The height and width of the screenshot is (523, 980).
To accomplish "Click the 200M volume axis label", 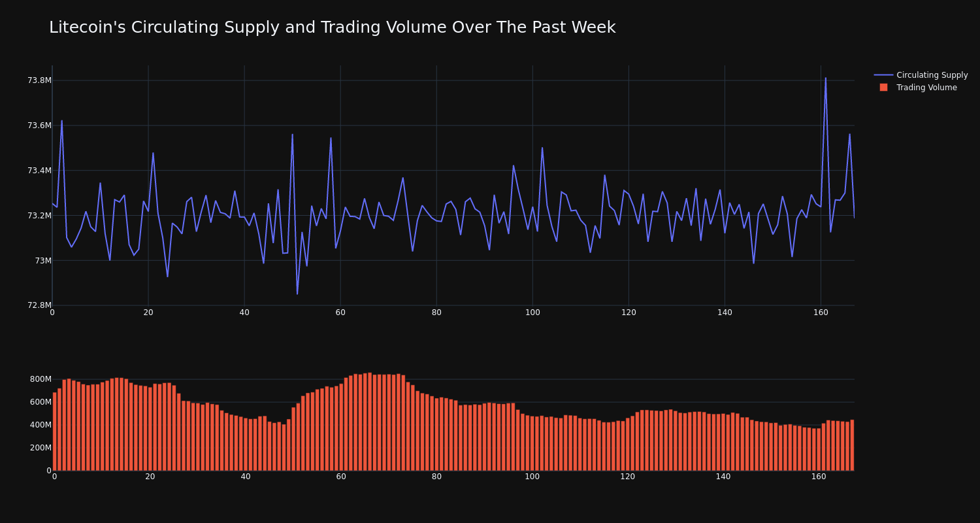I will tap(41, 448).
